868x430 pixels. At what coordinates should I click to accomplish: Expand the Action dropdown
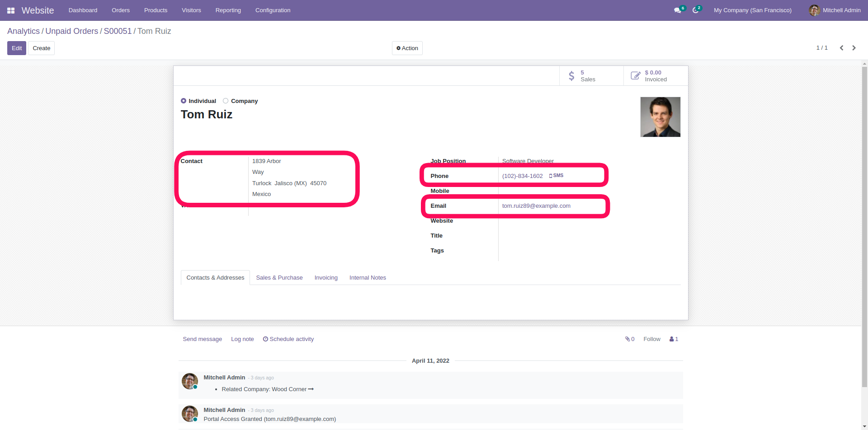(x=407, y=48)
